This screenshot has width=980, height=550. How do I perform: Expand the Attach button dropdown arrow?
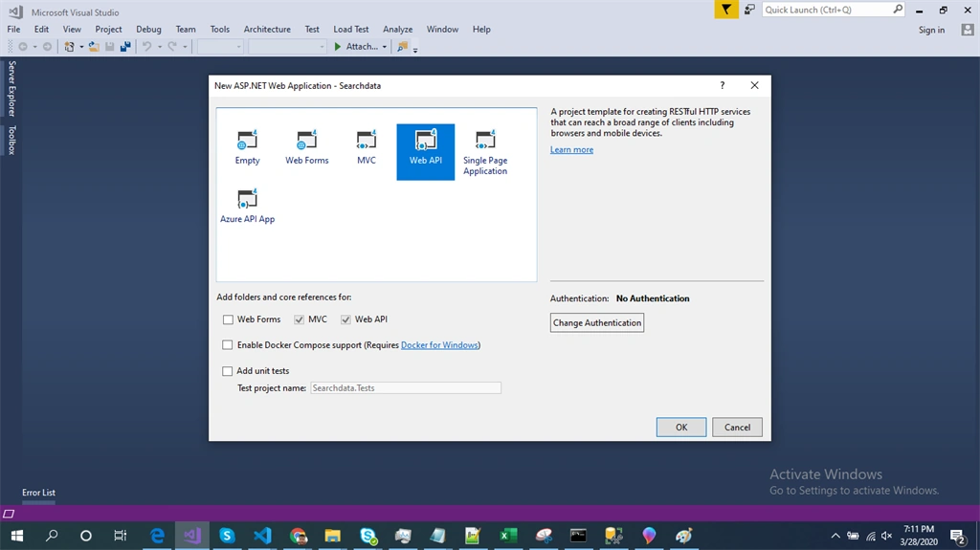point(385,47)
